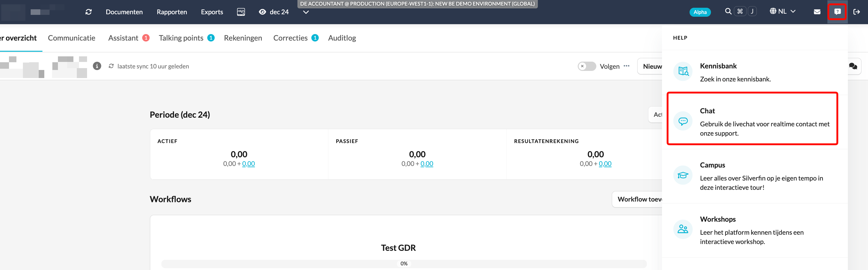This screenshot has width=868, height=270.
Task: Open the chat bubbles icon at right edge
Action: 853,66
